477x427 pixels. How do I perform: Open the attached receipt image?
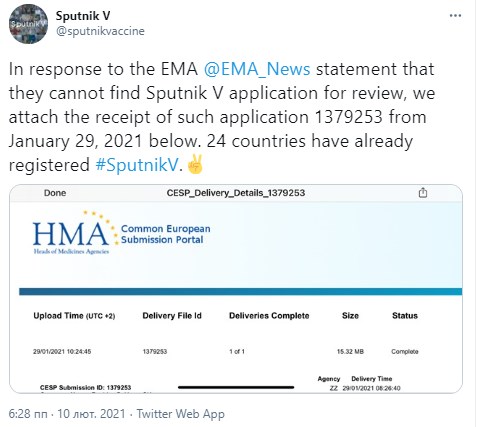236,289
